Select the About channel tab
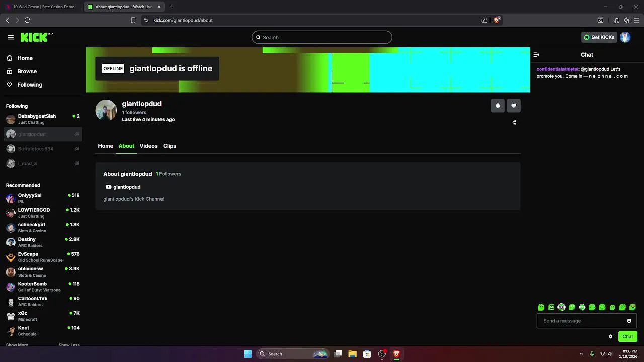644x362 pixels. tap(126, 146)
